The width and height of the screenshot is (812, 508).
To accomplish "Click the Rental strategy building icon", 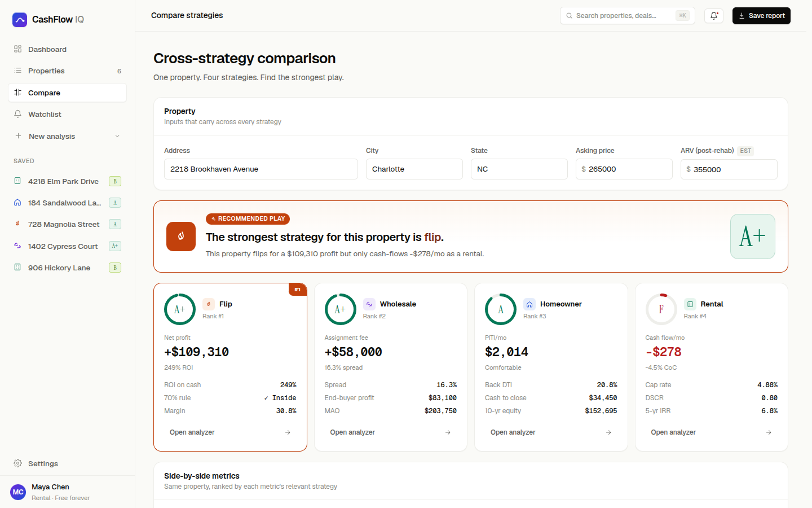I will (x=690, y=304).
